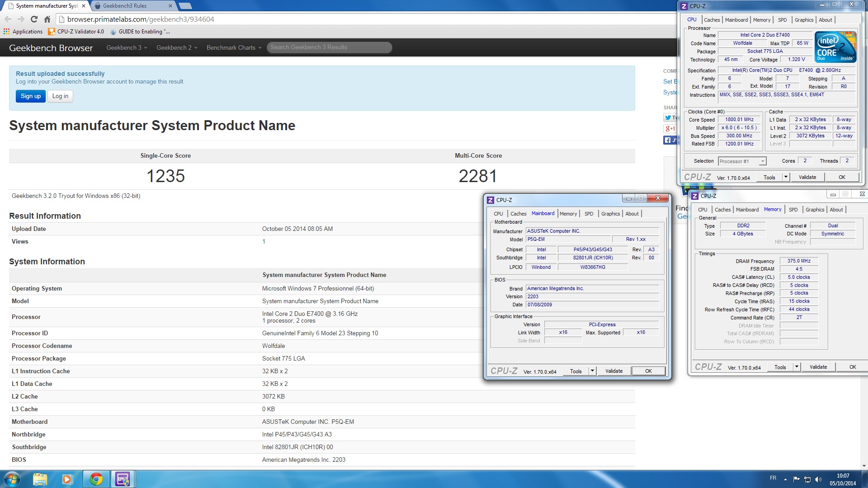868x488 pixels.
Task: Click the Wolfdale processor codename row
Action: tap(322, 346)
